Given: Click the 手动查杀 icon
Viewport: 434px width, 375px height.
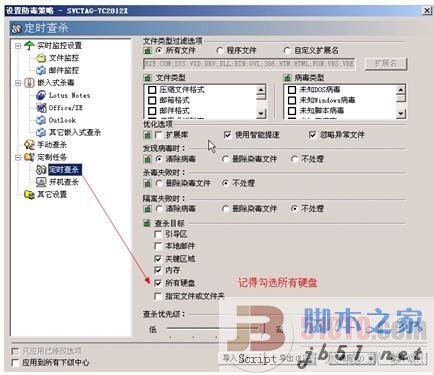Looking at the screenshot, I should [x=29, y=145].
